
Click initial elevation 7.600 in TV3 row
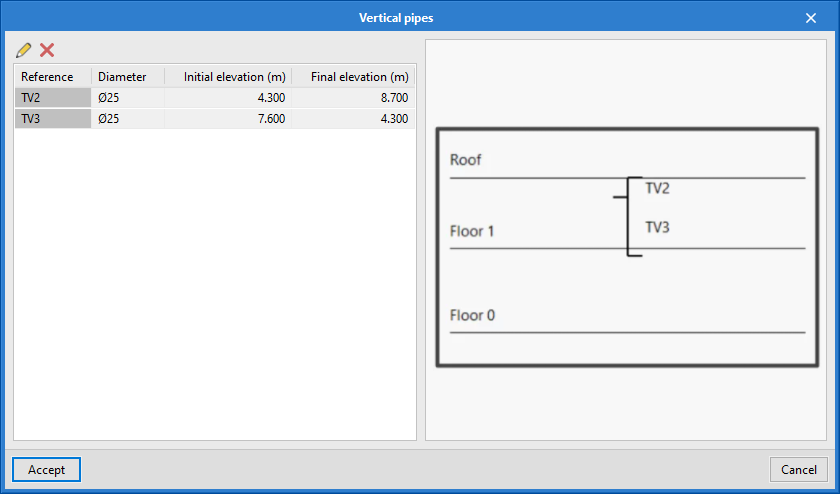[x=266, y=119]
